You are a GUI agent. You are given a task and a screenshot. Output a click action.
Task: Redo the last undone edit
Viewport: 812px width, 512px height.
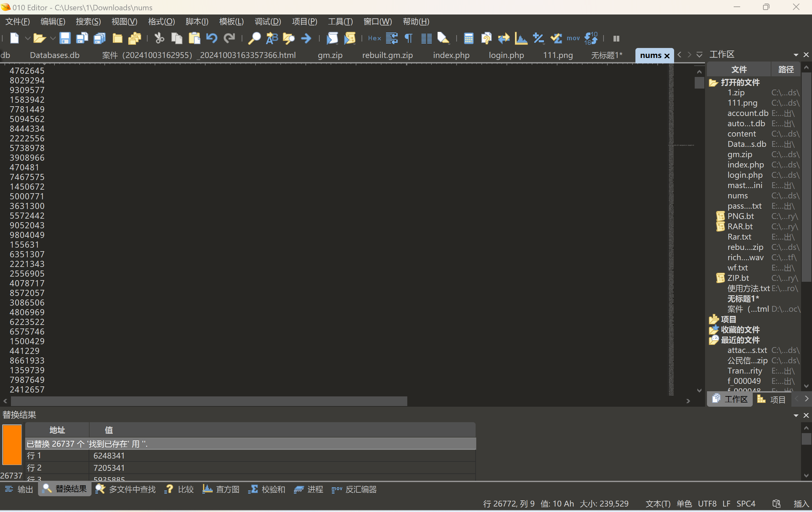pos(229,38)
